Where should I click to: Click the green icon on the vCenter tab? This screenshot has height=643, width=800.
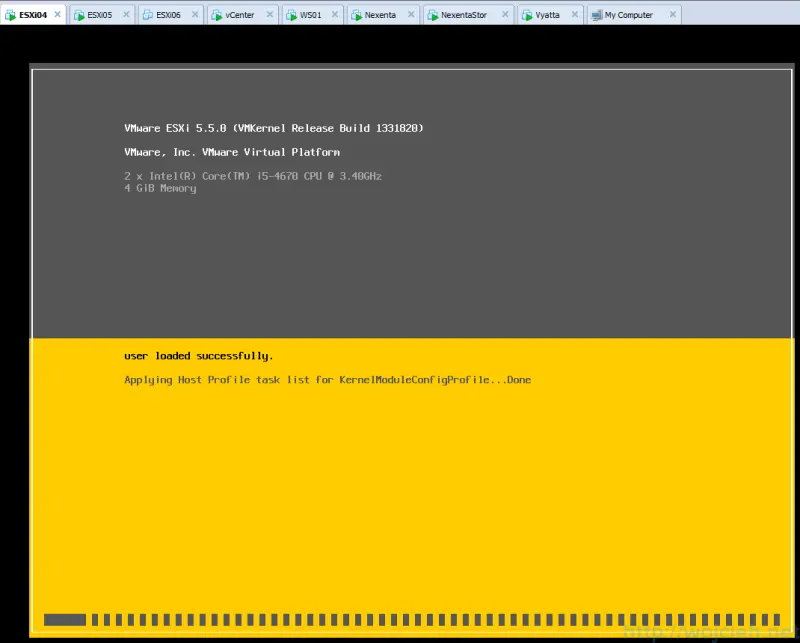[216, 14]
